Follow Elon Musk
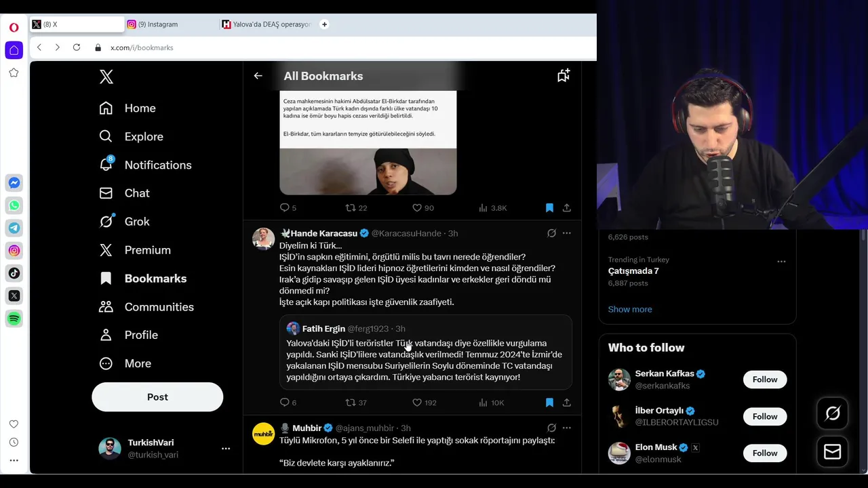Image resolution: width=868 pixels, height=488 pixels. click(765, 453)
